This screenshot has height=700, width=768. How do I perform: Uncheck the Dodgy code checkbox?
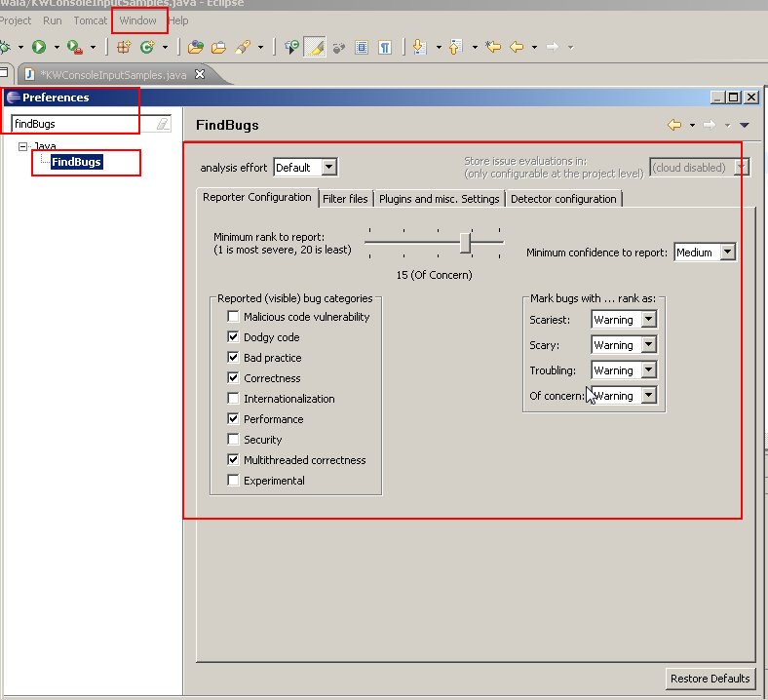pyautogui.click(x=233, y=337)
